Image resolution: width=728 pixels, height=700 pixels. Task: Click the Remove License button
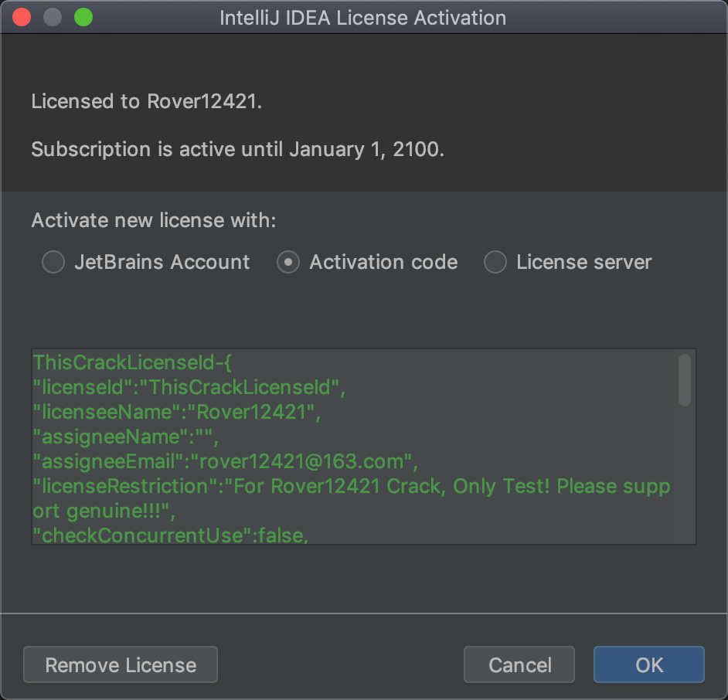(x=120, y=664)
